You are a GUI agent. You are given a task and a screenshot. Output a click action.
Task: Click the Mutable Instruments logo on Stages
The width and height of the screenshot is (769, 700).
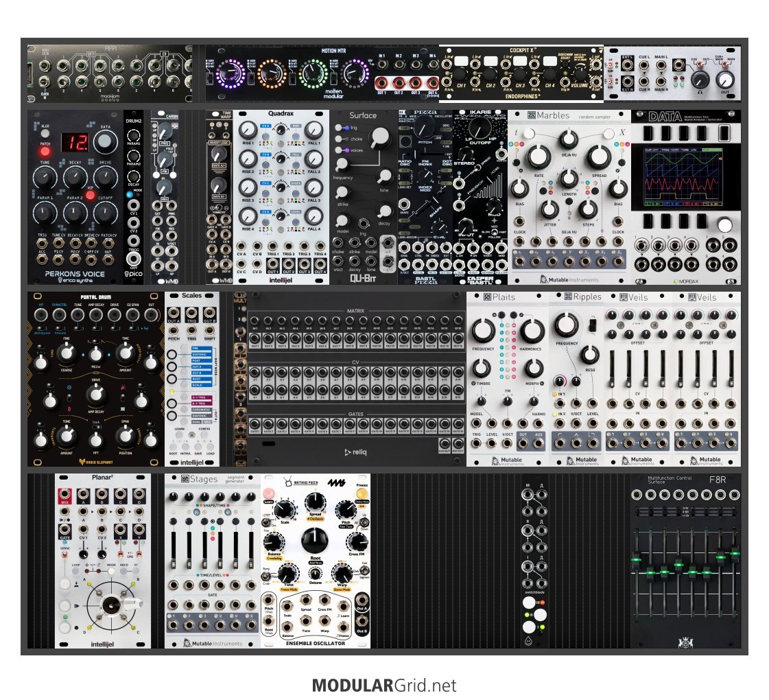coord(213,643)
